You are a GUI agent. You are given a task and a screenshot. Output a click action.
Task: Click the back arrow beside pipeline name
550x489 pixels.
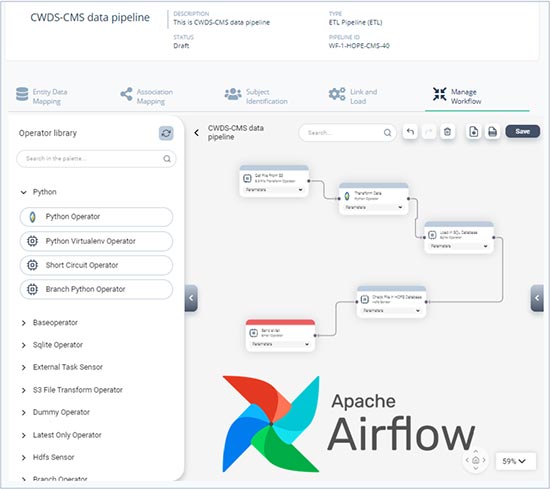click(x=197, y=133)
